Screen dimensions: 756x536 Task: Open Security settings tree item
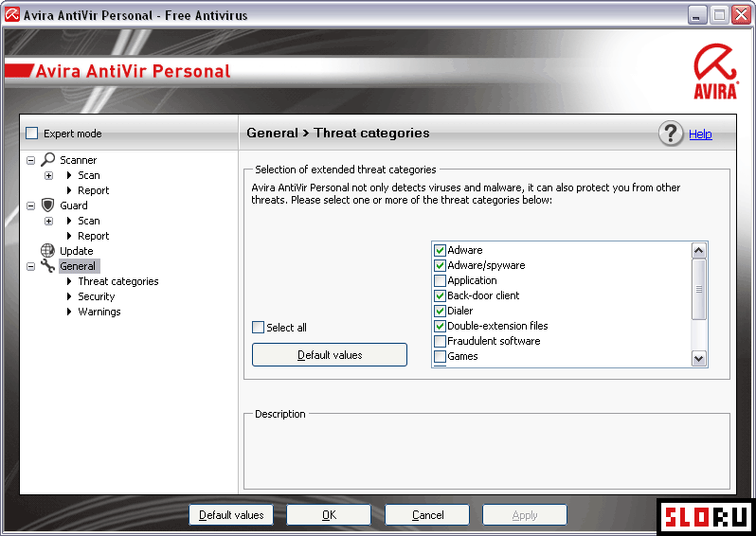pos(97,296)
